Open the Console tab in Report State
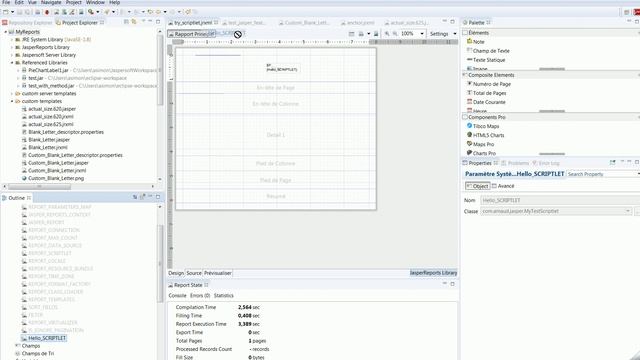The width and height of the screenshot is (640, 360). [x=177, y=296]
